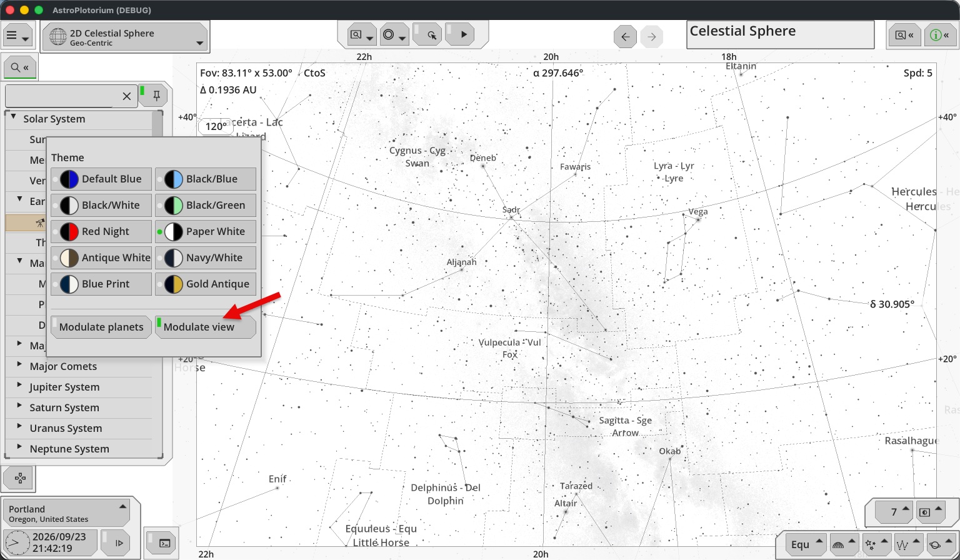Open the 2D Celestial Sphere view dropdown
Image resolution: width=960 pixels, height=560 pixels.
tap(126, 37)
